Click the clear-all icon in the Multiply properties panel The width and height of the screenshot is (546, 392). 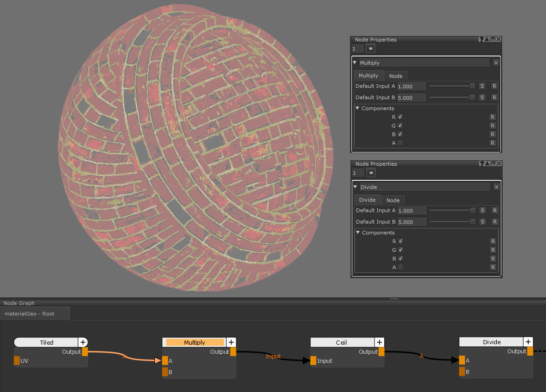coord(371,48)
